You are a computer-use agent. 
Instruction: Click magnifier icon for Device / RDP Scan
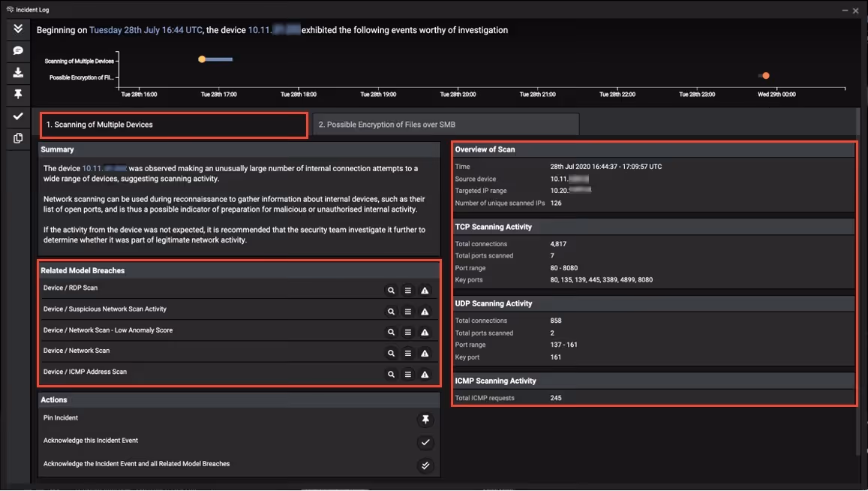(391, 291)
